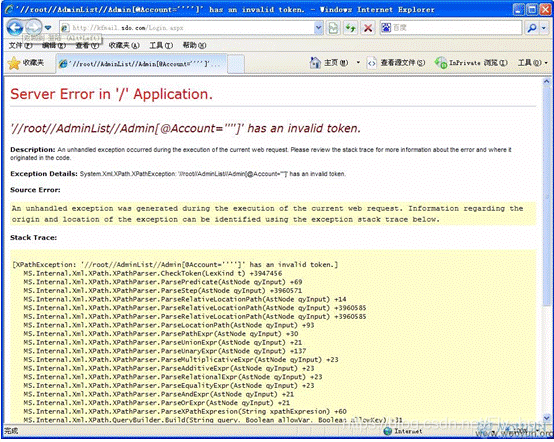Screen dimensions: 554x442
Task: Click the Forward arrow button
Action: tap(34, 27)
